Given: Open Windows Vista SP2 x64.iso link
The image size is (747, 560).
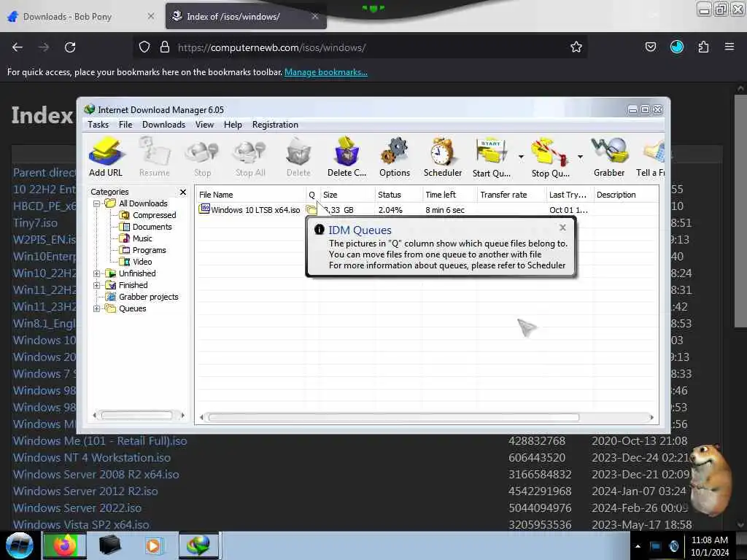Looking at the screenshot, I should [81, 525].
